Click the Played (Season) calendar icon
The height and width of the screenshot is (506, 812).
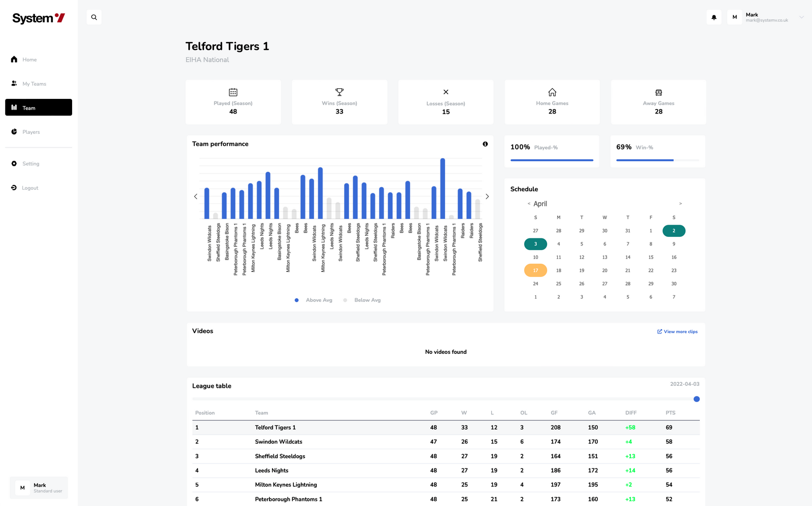click(x=233, y=92)
